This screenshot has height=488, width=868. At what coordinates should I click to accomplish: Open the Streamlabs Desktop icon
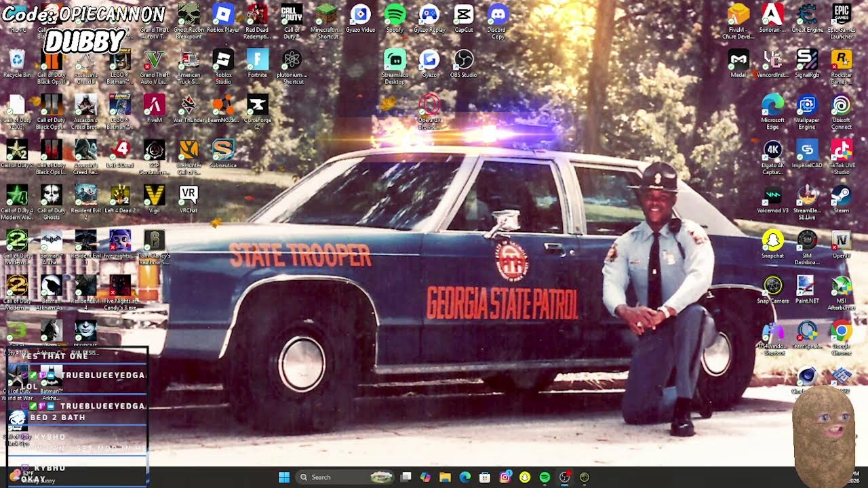(x=395, y=67)
